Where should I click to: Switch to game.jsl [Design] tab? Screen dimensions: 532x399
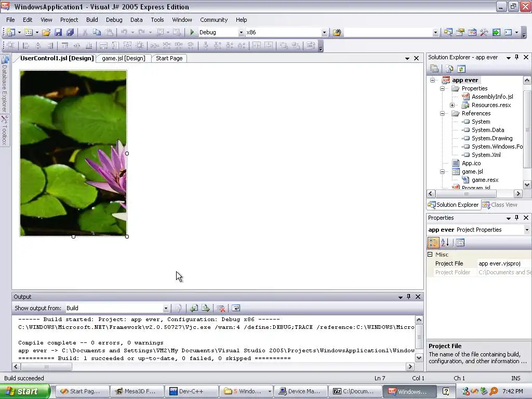124,58
